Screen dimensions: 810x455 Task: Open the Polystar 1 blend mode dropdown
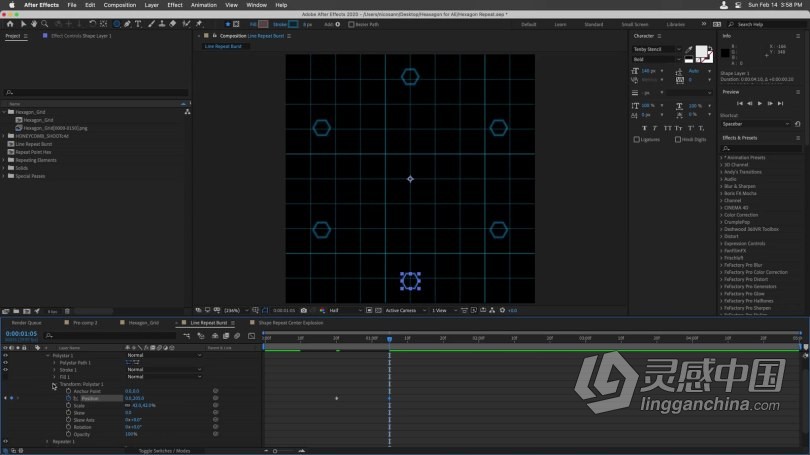click(164, 355)
